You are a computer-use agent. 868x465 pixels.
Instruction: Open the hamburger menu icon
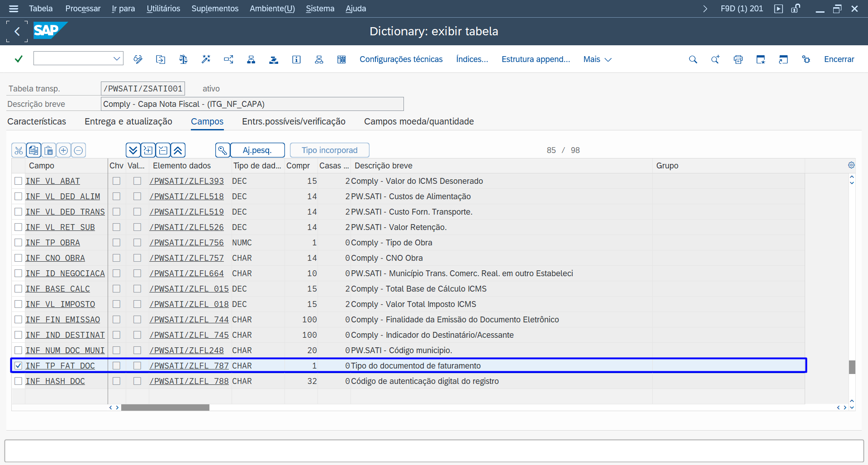click(14, 9)
